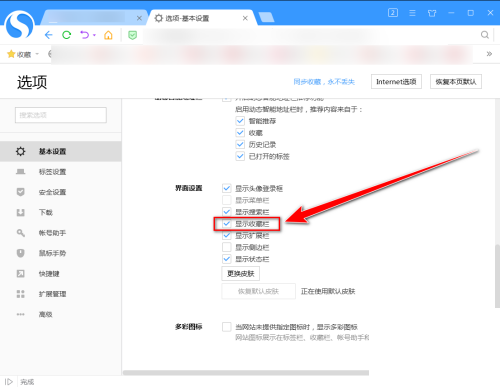Click the 恢复默认皮肤 button
The image size is (500, 387).
click(258, 291)
